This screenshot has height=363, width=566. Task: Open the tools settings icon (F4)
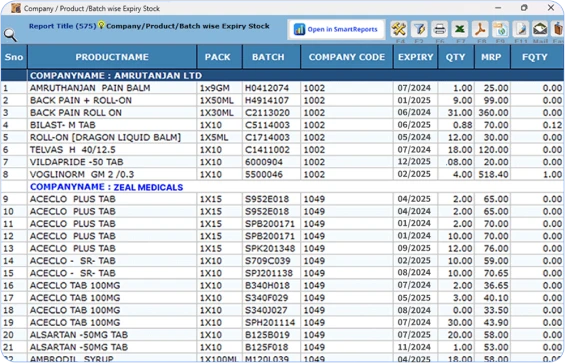pos(399,29)
